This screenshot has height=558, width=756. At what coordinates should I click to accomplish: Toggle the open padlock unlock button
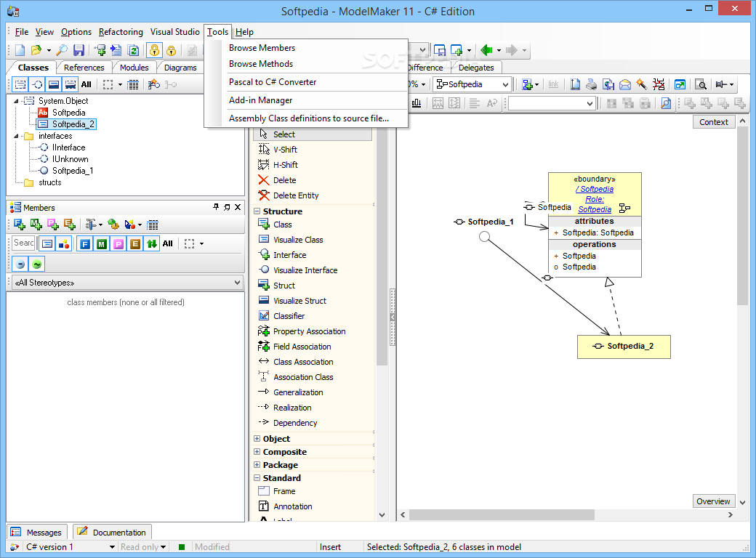pos(154,50)
